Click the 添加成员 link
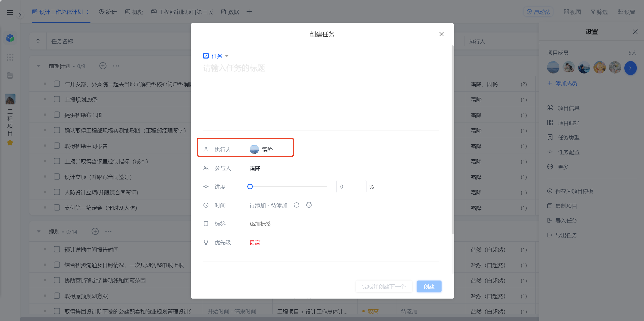644x321 pixels. pyautogui.click(x=562, y=84)
